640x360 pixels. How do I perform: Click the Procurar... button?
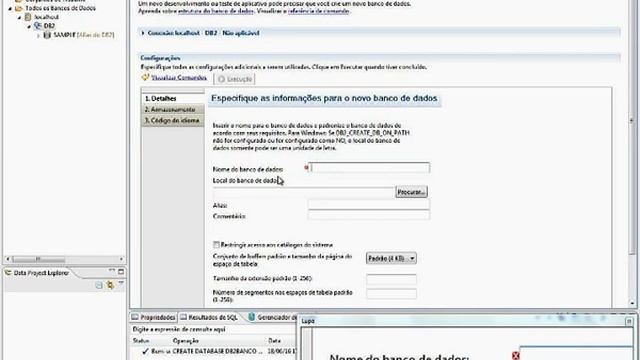[411, 192]
